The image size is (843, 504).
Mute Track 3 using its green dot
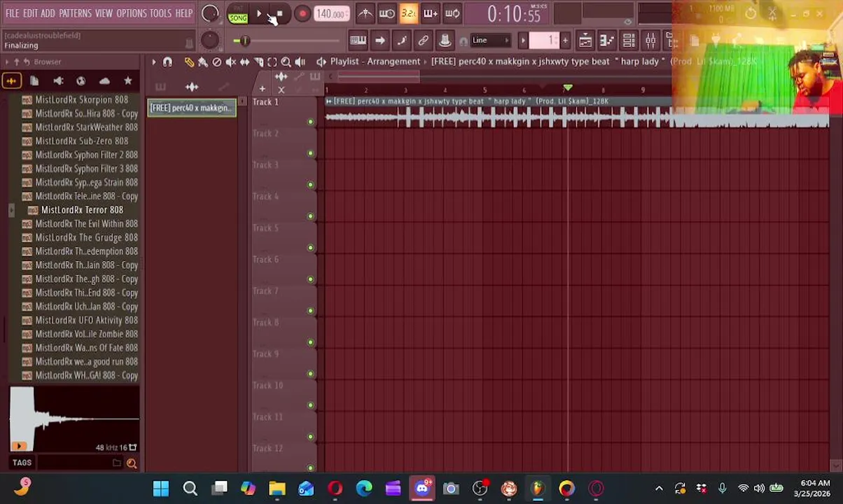[310, 185]
